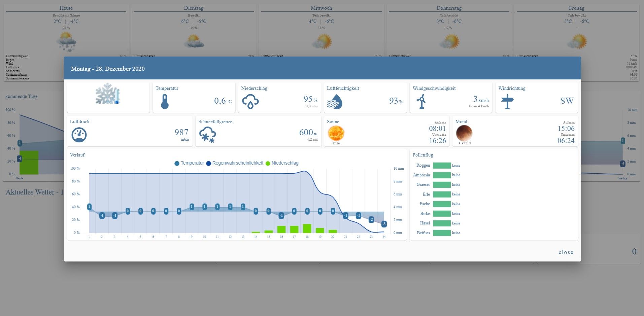Screen dimensions: 644x316
Task: Toggle Niederschlag series in chart legend
Action: pos(282,163)
